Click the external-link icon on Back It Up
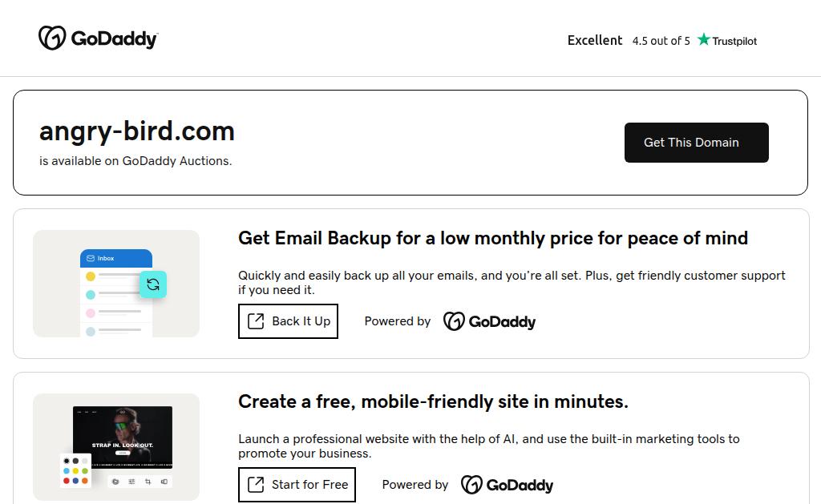The height and width of the screenshot is (504, 821). click(x=256, y=321)
